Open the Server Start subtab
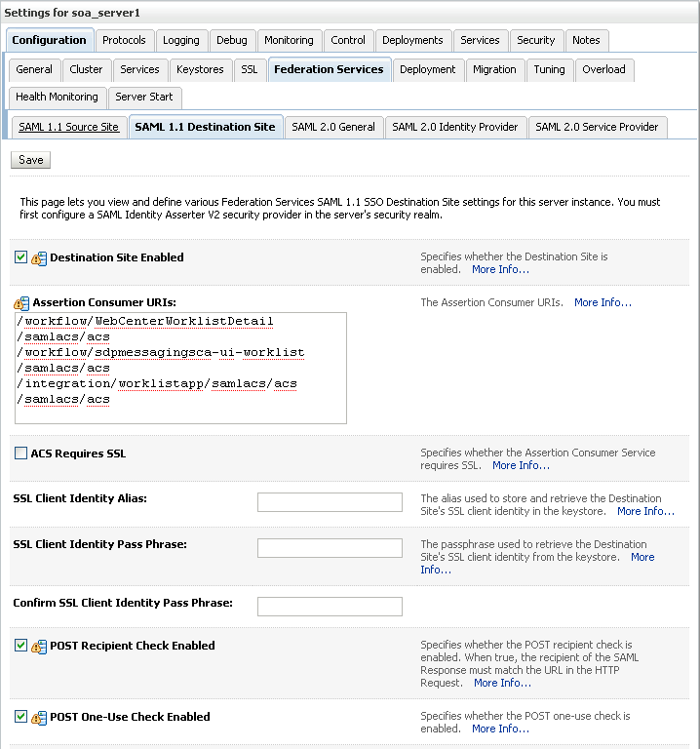This screenshot has width=700, height=749. coord(144,97)
